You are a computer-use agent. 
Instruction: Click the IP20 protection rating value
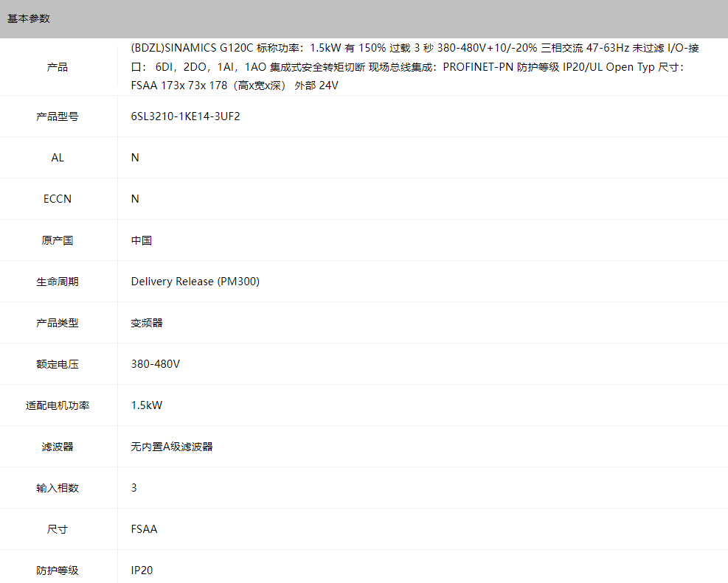coord(142,570)
